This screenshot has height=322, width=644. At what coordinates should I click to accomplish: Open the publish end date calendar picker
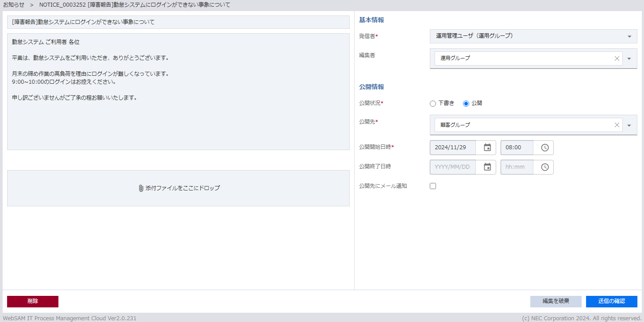(487, 167)
